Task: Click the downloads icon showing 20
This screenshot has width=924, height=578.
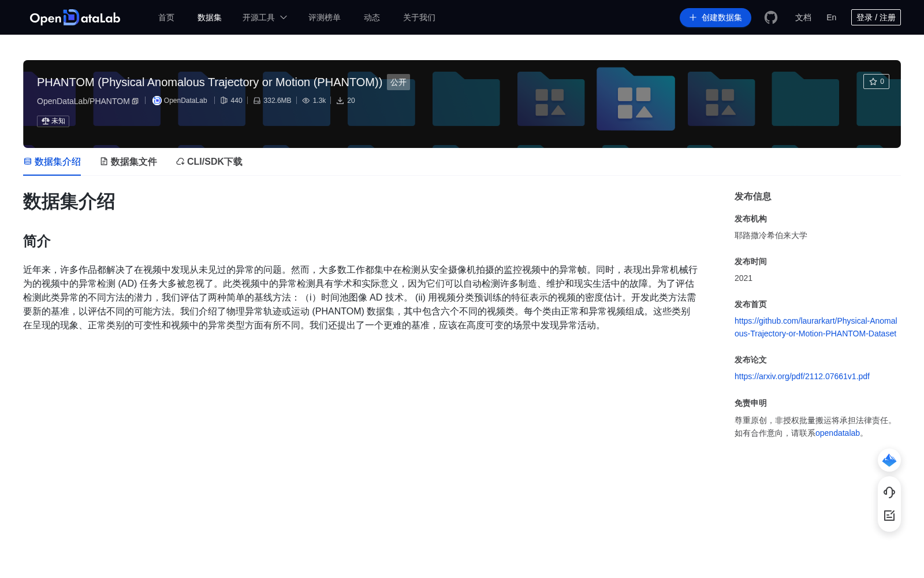Action: tap(340, 101)
